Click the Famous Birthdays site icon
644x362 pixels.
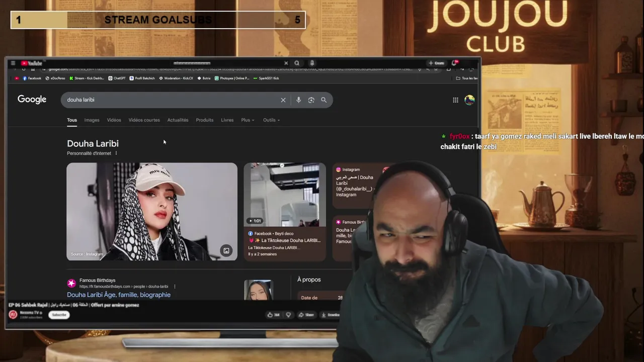[71, 284]
